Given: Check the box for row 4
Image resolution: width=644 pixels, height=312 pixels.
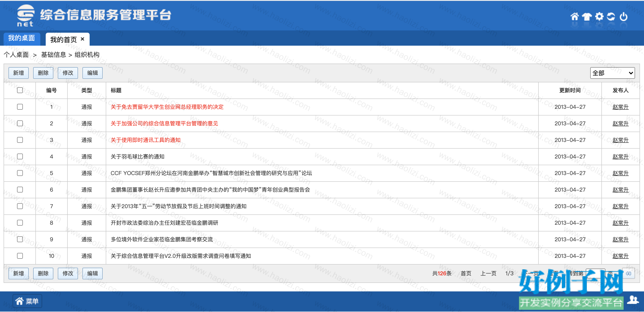Looking at the screenshot, I should [x=20, y=156].
